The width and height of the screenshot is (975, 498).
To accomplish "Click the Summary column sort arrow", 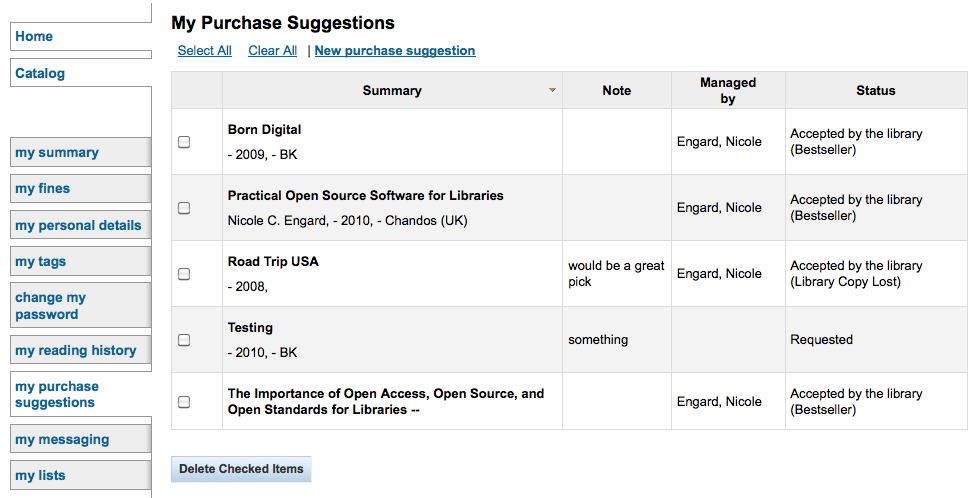I will [552, 91].
